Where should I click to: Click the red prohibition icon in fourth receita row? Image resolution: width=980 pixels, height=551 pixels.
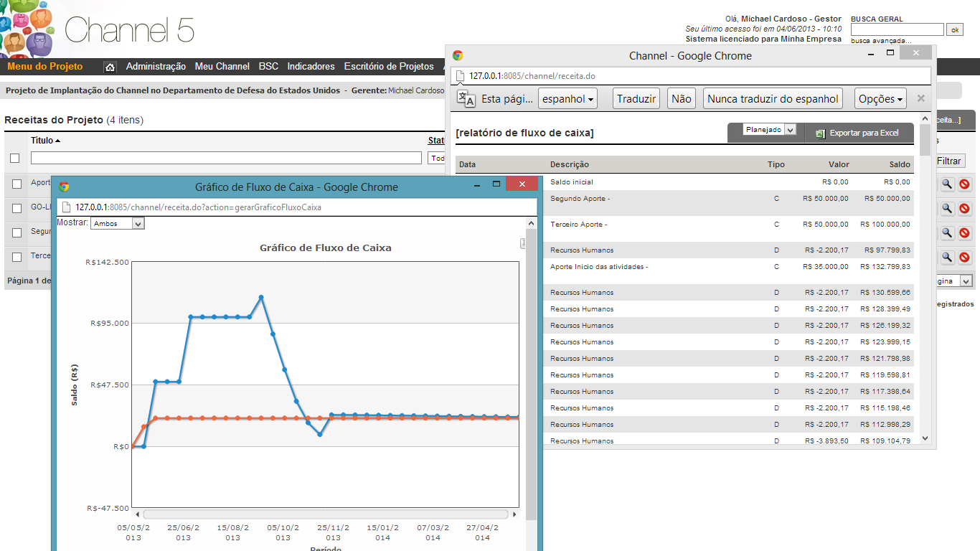[x=965, y=257]
